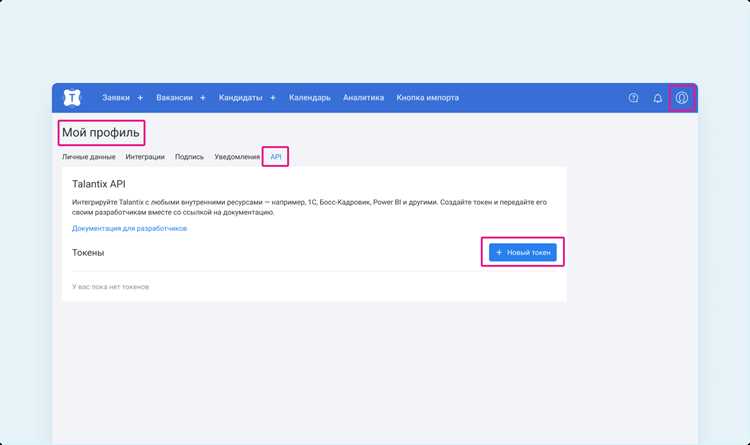Open Документация для разработчиков link

pyautogui.click(x=129, y=229)
